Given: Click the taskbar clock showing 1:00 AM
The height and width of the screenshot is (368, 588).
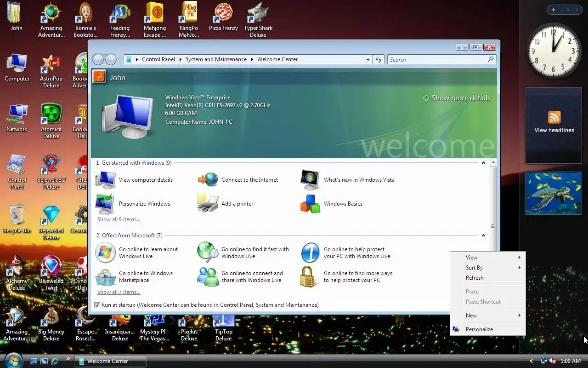Looking at the screenshot, I should click(x=571, y=361).
